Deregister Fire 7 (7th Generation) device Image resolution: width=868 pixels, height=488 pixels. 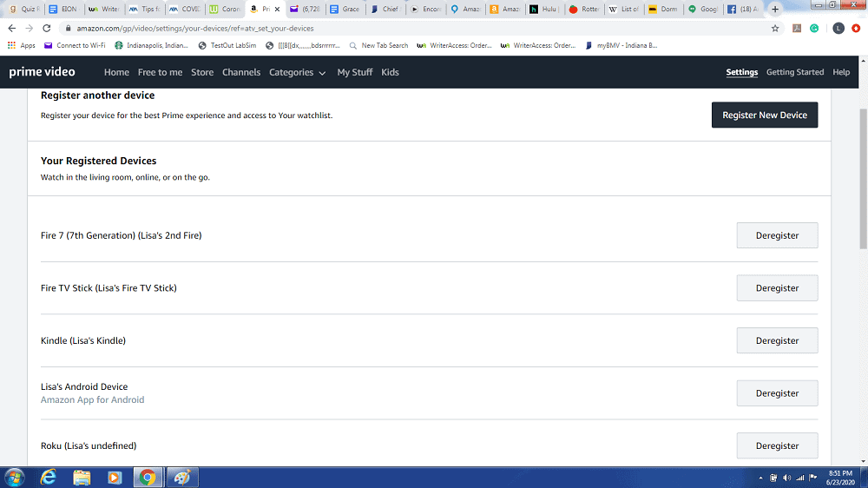coord(777,235)
